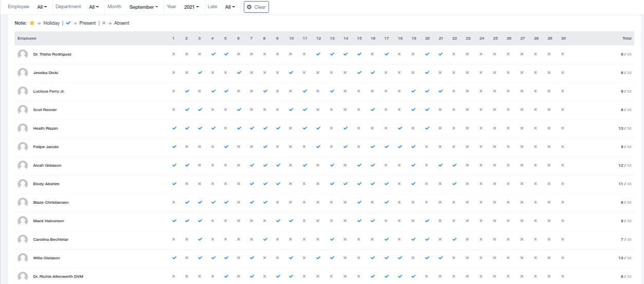Screen dimensions: 644x284
Task: Select the Dr. Richie Altenwerth DVM name
Action: (58, 277)
